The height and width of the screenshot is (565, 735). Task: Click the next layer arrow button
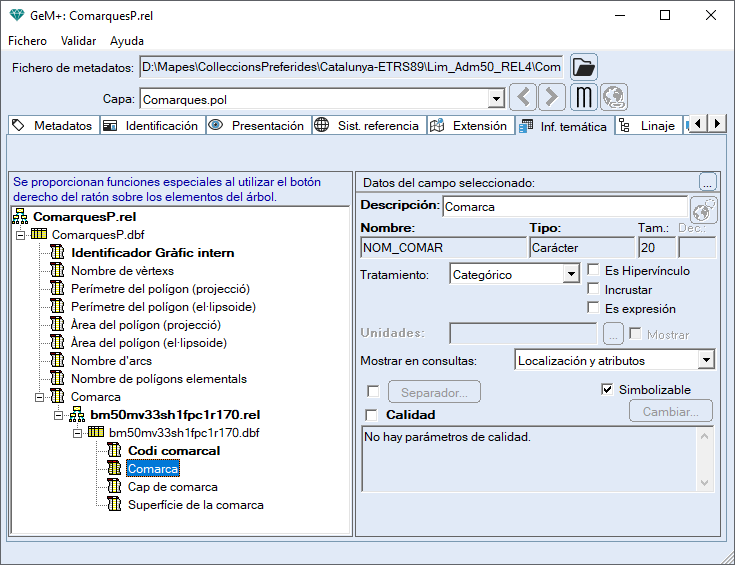pos(552,98)
